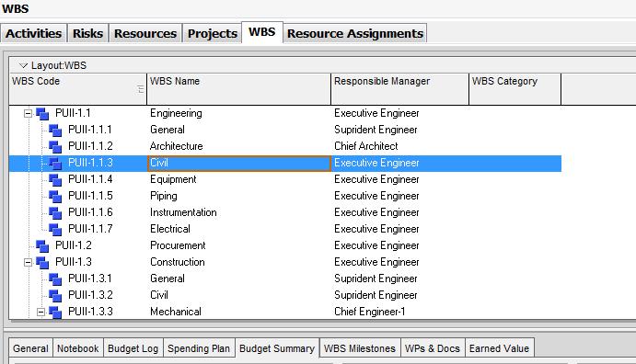This screenshot has width=636, height=364.
Task: Click the WBS icon next to PUII-1.2
Action: point(42,245)
